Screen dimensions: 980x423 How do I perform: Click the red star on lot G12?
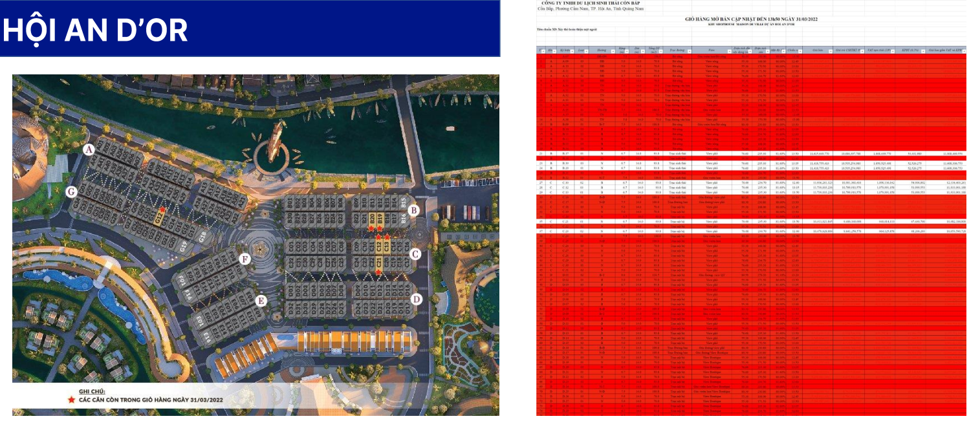click(162, 210)
